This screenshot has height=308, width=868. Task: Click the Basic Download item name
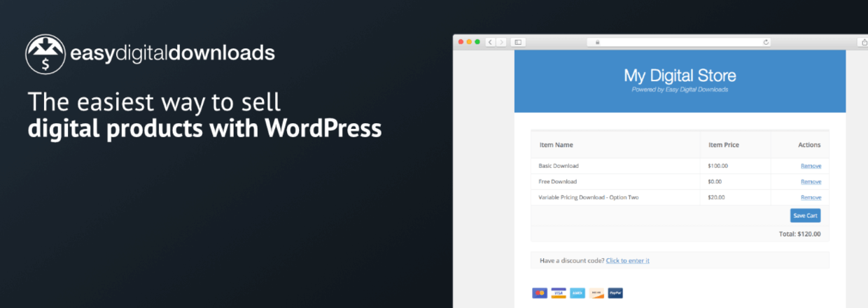559,166
